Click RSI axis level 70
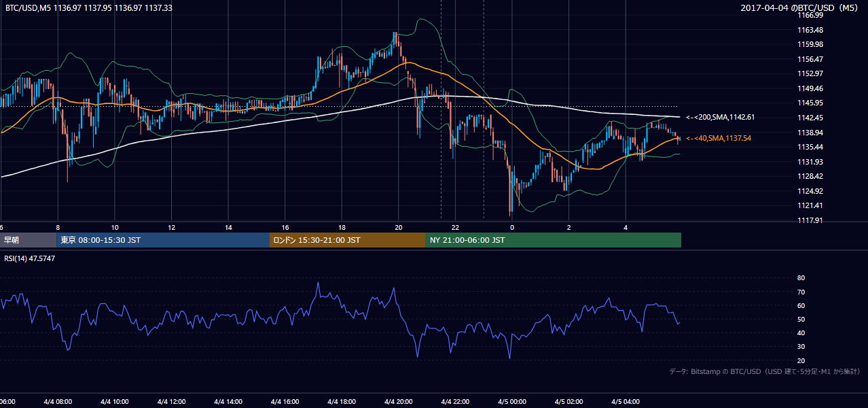This screenshot has height=408, width=868. [x=801, y=292]
